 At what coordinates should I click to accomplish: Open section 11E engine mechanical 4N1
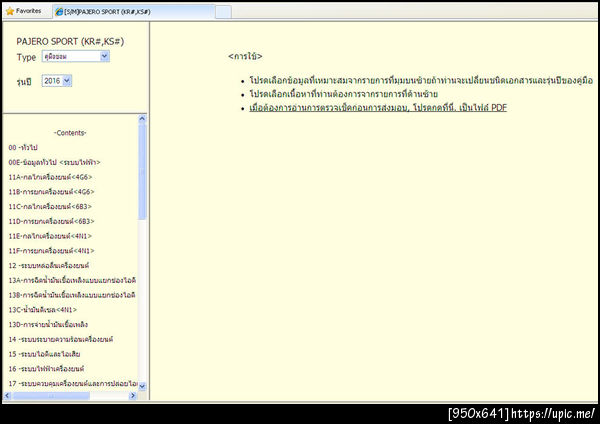click(50, 236)
